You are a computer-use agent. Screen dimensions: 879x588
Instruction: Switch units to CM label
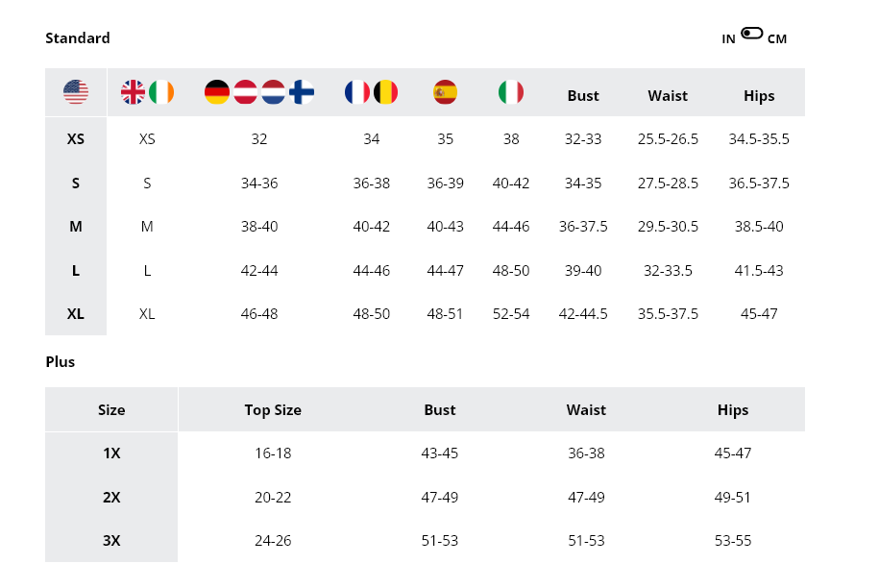click(777, 39)
